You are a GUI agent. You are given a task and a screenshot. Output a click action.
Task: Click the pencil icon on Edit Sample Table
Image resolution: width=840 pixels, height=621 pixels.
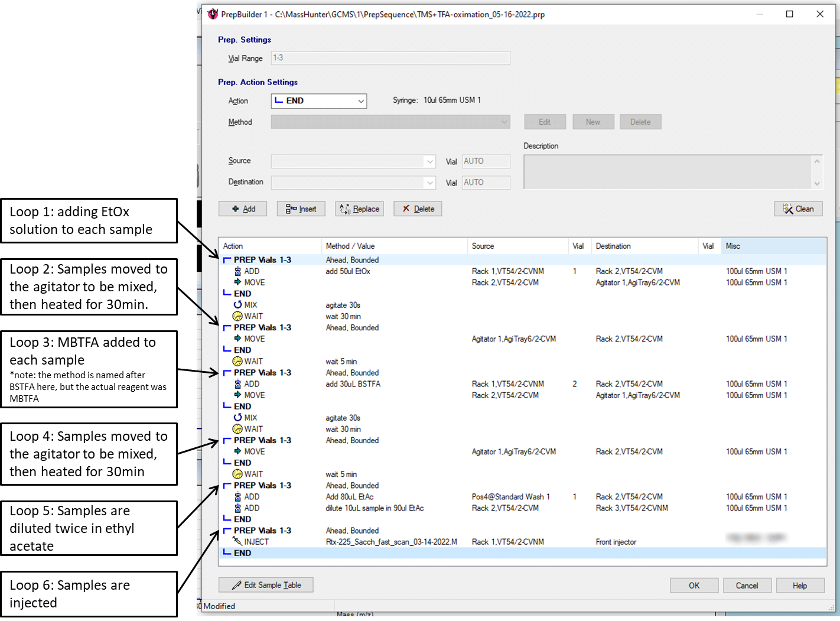(x=236, y=584)
